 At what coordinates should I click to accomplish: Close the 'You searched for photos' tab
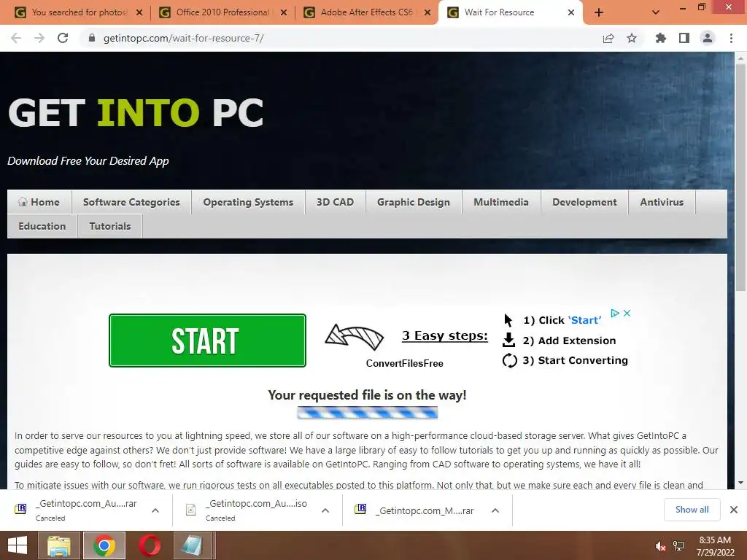139,13
